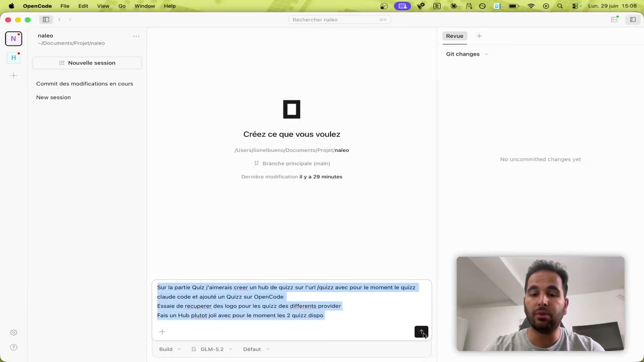Send the prompt with the arrow button
The width and height of the screenshot is (644, 362).
click(421, 332)
